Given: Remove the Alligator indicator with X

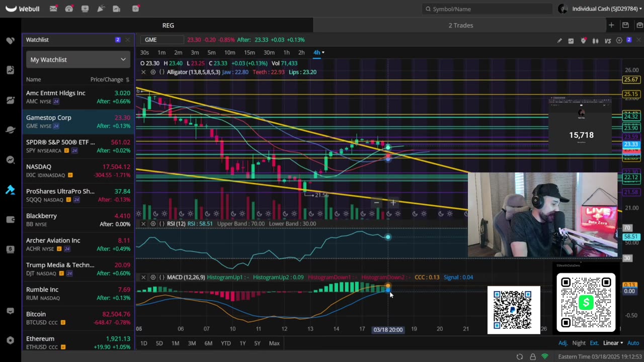Looking at the screenshot, I should pyautogui.click(x=143, y=72).
